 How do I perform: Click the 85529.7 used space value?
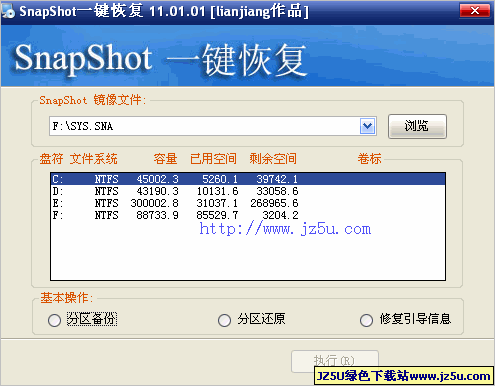(x=217, y=215)
